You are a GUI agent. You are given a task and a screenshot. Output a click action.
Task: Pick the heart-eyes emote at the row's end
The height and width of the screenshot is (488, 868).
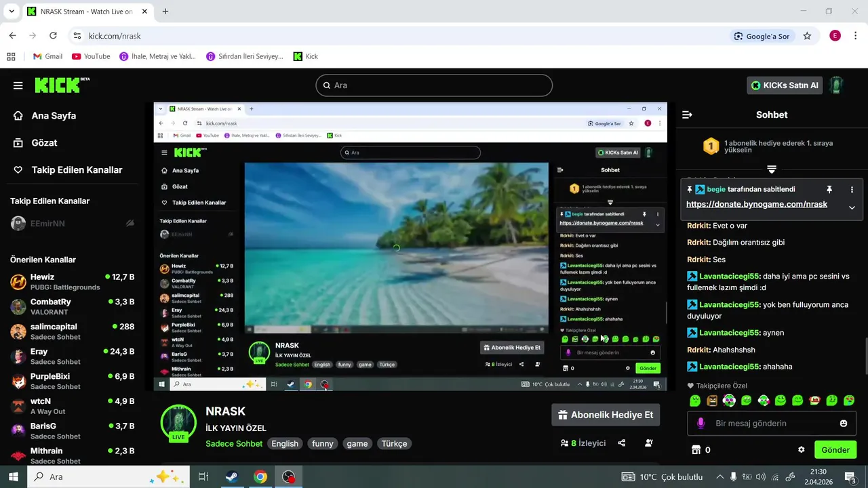(x=849, y=401)
